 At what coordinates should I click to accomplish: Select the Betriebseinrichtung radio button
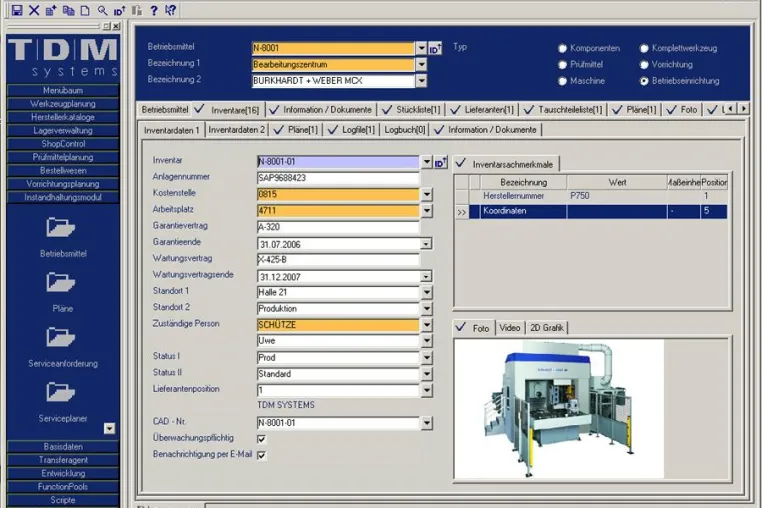coord(644,81)
